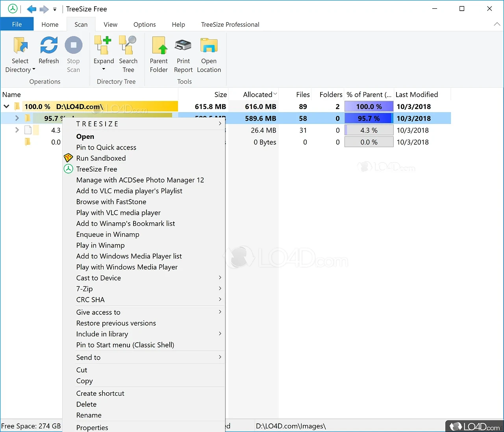Collapse the D:\LO4D.com\ root tree node
Image resolution: width=504 pixels, height=432 pixels.
(7, 106)
